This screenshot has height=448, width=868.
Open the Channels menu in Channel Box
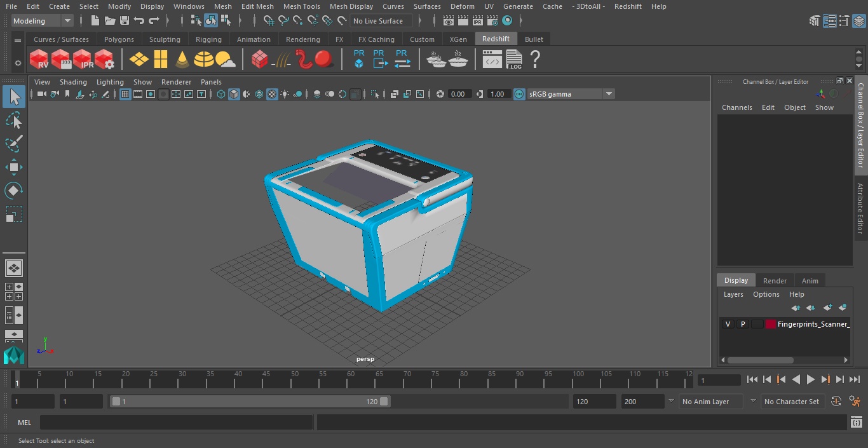pyautogui.click(x=736, y=107)
